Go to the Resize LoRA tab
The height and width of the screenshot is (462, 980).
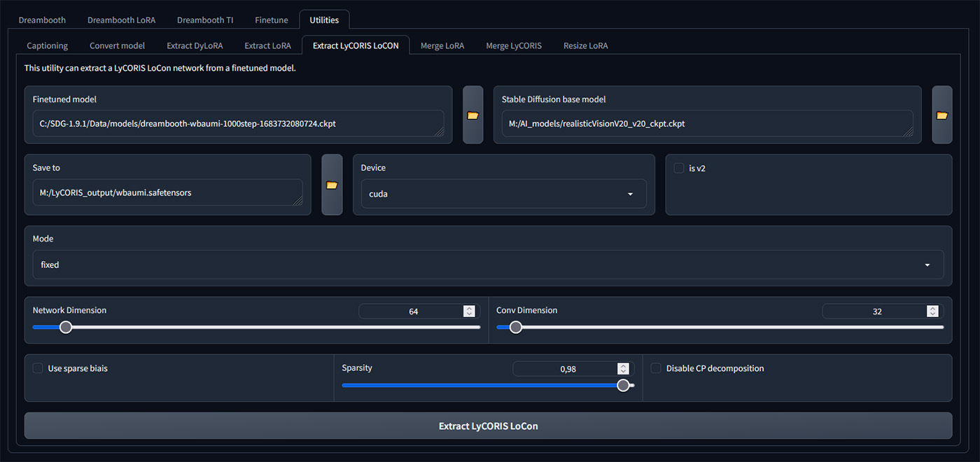point(585,45)
